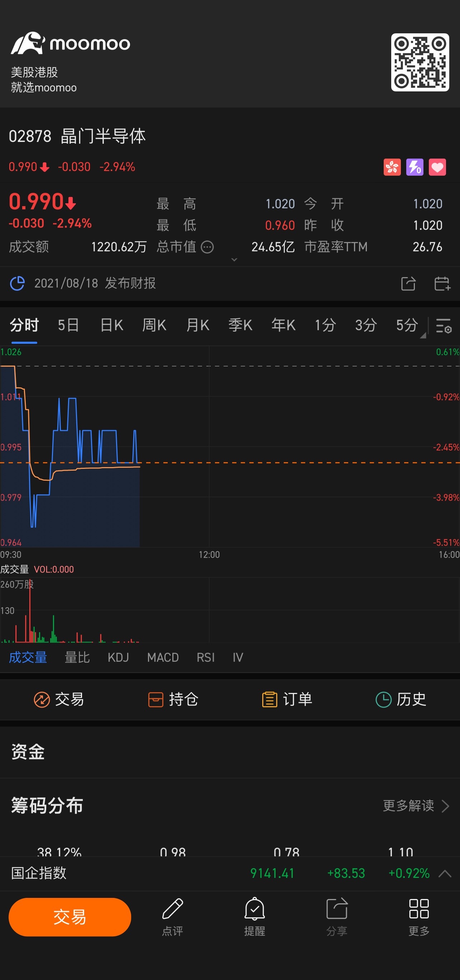The width and height of the screenshot is (460, 980).
Task: Switch to the 3分 chart tab
Action: pyautogui.click(x=366, y=325)
